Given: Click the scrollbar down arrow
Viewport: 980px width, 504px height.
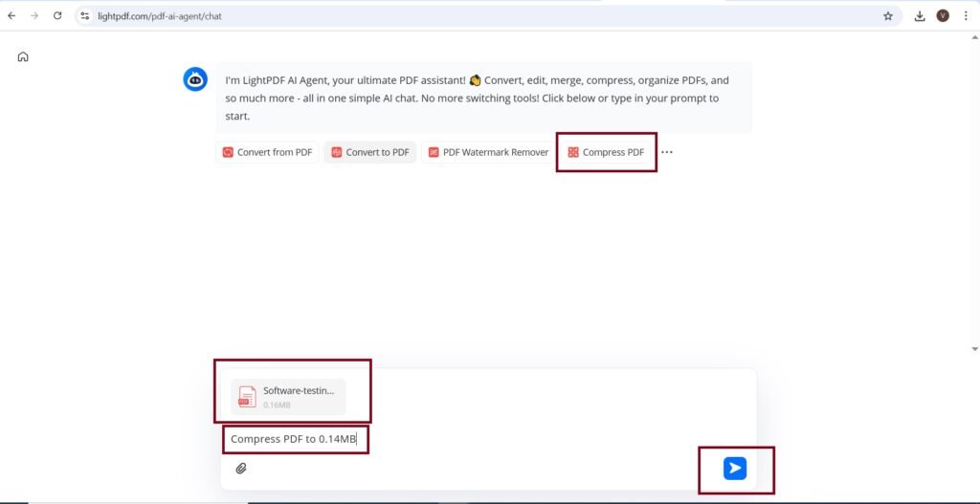Looking at the screenshot, I should point(974,349).
